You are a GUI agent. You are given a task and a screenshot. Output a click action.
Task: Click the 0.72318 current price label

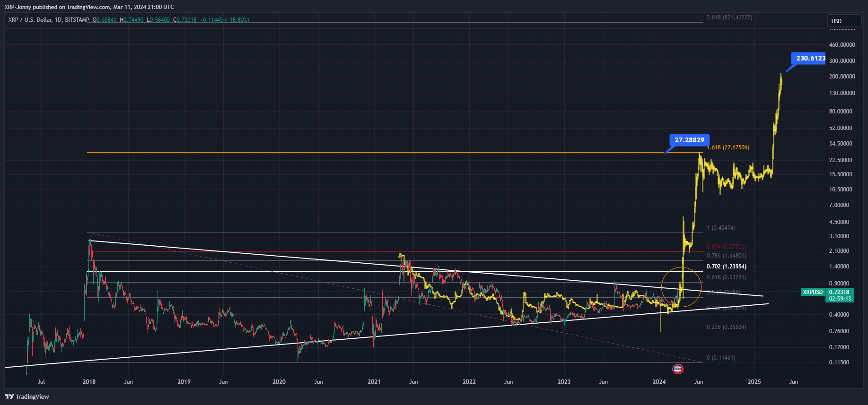coord(840,292)
